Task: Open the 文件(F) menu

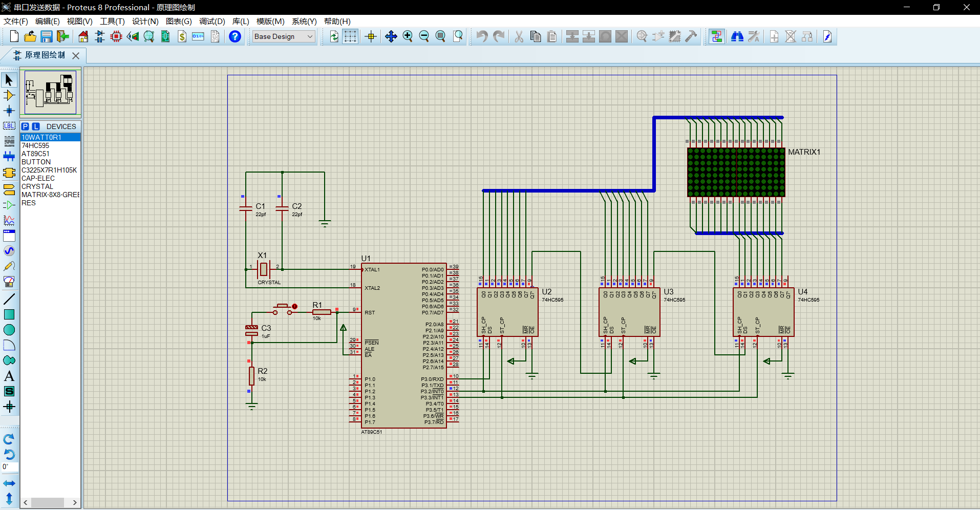Action: (x=16, y=22)
